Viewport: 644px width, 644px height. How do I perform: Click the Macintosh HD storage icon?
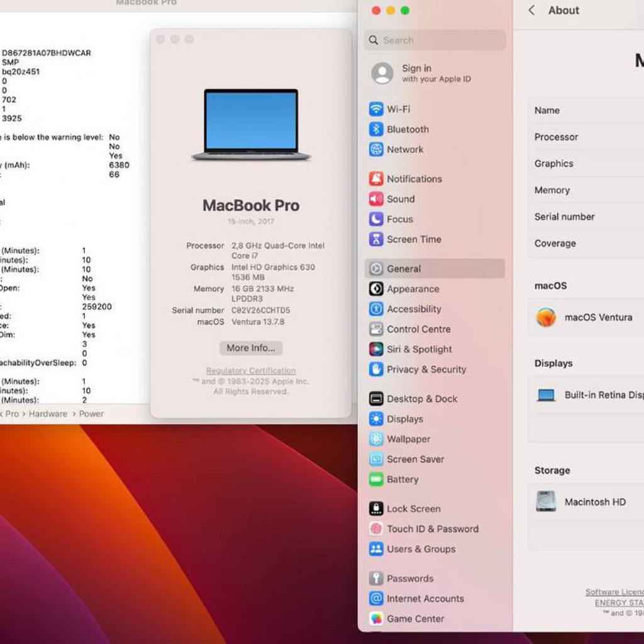click(x=546, y=501)
